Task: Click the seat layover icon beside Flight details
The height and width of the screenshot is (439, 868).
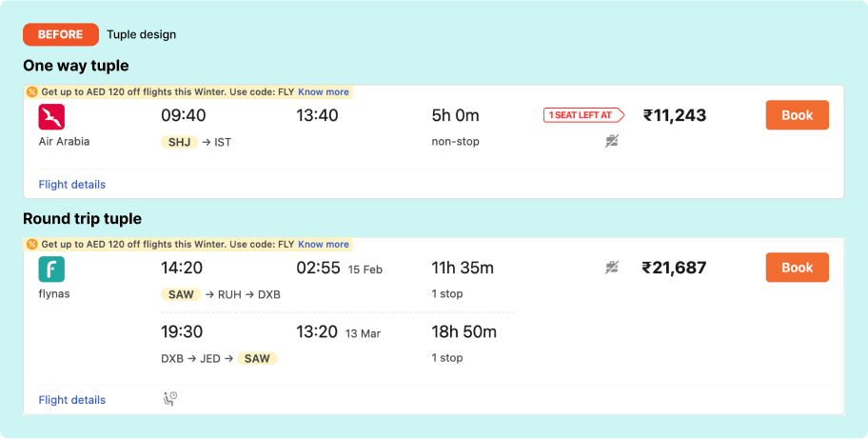Action: (170, 399)
